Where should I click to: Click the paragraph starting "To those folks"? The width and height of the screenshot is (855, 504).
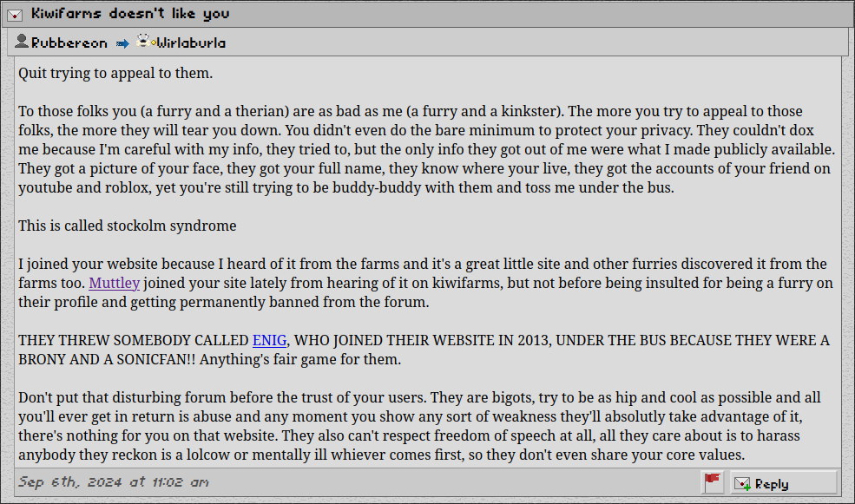[x=426, y=150]
